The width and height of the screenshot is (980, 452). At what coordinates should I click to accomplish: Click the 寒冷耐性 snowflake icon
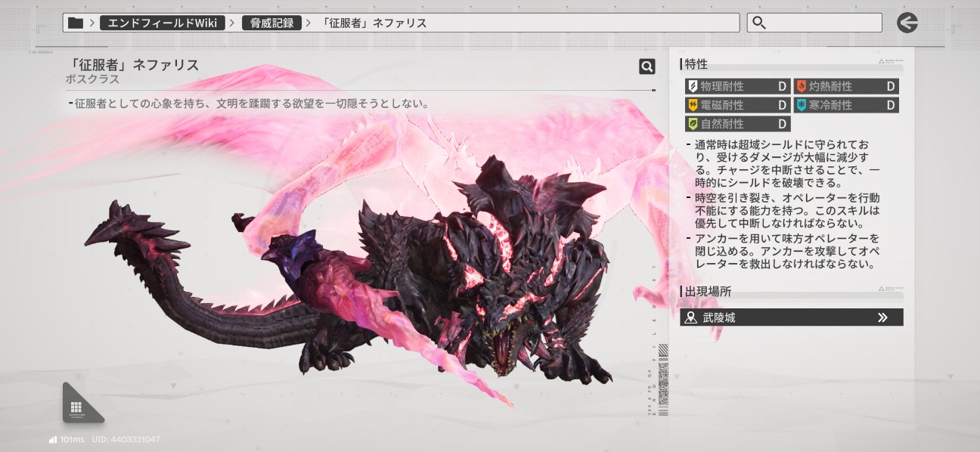click(802, 105)
